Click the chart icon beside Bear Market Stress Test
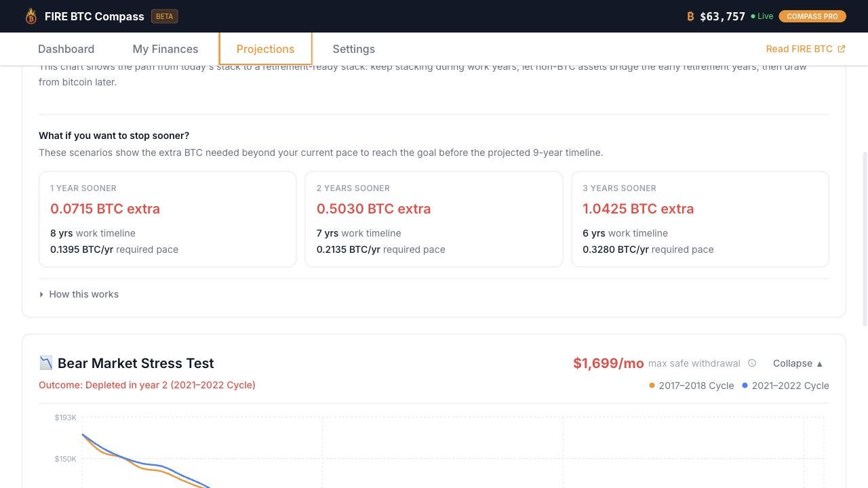Viewport: 868px width, 488px height. pos(45,363)
